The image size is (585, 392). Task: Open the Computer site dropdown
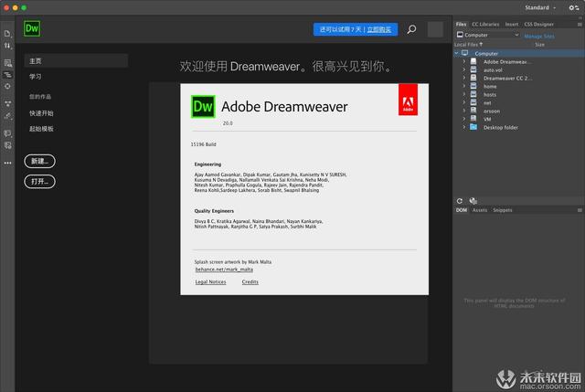(x=487, y=35)
